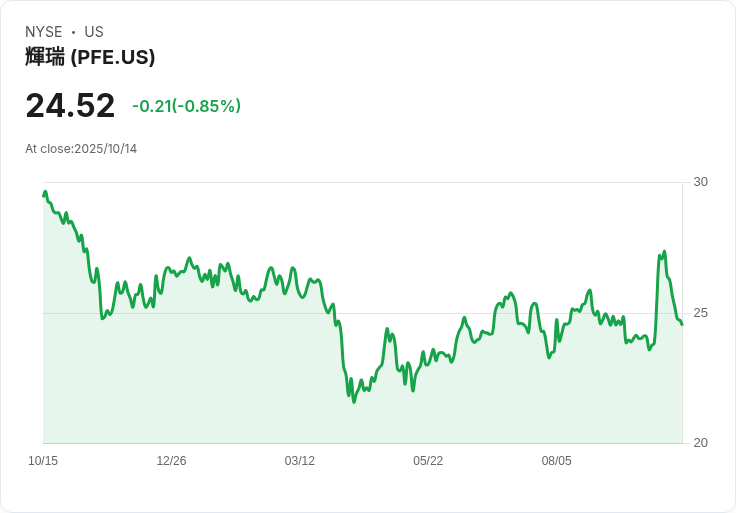This screenshot has height=513, width=736.
Task: Click the US market label
Action: [x=94, y=32]
